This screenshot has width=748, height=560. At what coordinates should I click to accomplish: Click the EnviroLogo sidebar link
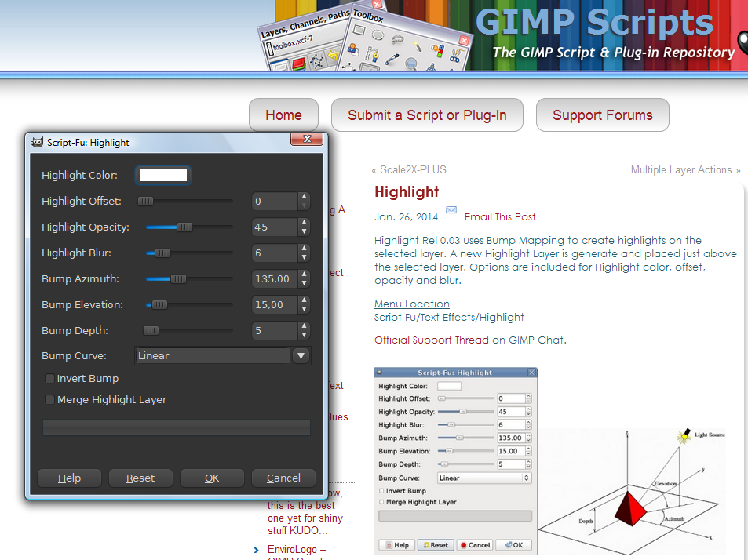pyautogui.click(x=296, y=550)
